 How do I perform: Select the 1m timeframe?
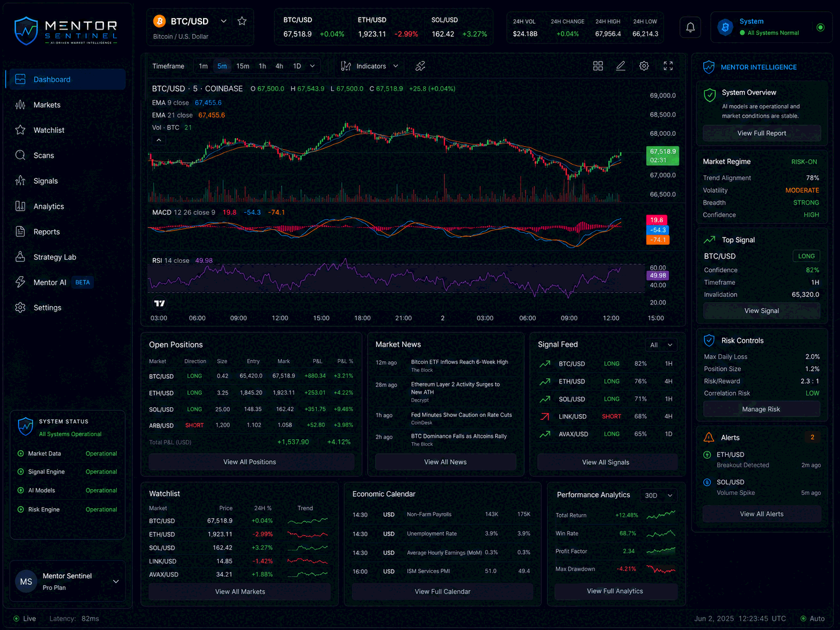[203, 66]
